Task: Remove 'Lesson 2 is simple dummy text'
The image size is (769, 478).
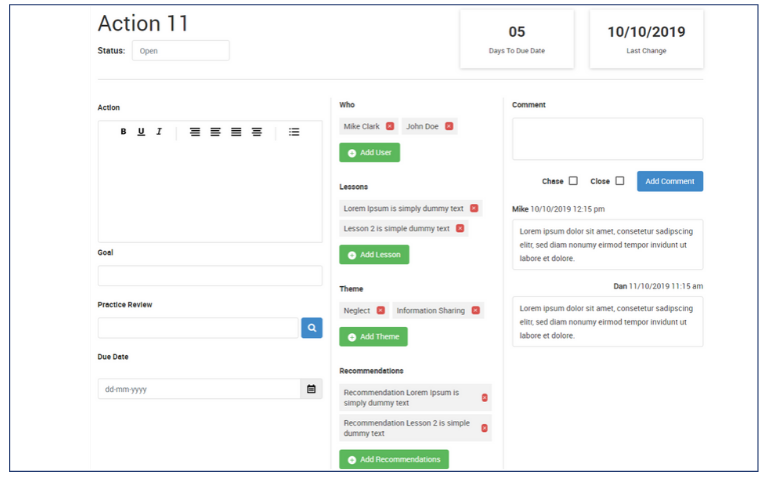Action: (x=460, y=228)
